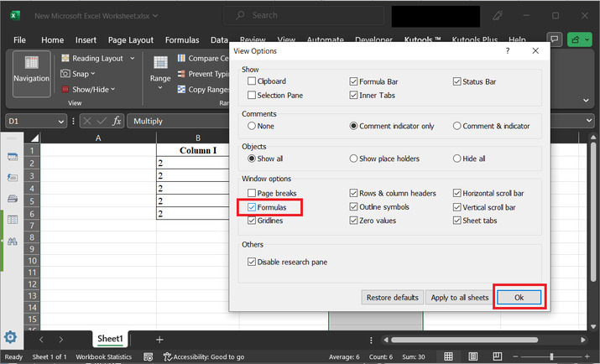Enable the Selection Pane checkbox
This screenshot has width=600, height=364.
point(252,96)
